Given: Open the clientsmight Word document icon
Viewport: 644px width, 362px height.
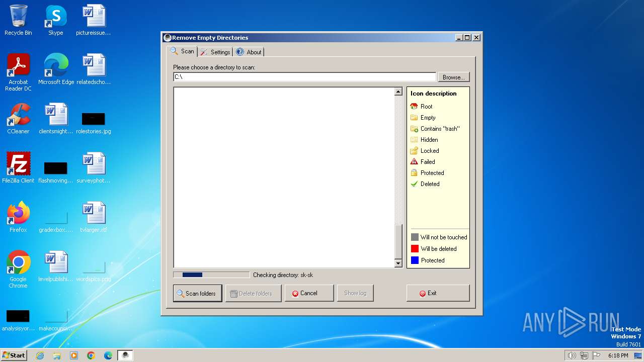Looking at the screenshot, I should pos(56,119).
